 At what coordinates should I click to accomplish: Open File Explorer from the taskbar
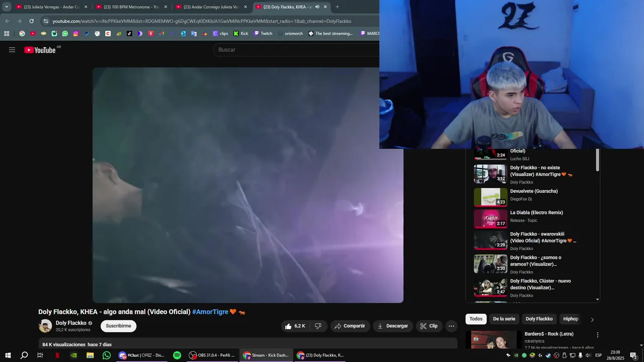pos(90,355)
